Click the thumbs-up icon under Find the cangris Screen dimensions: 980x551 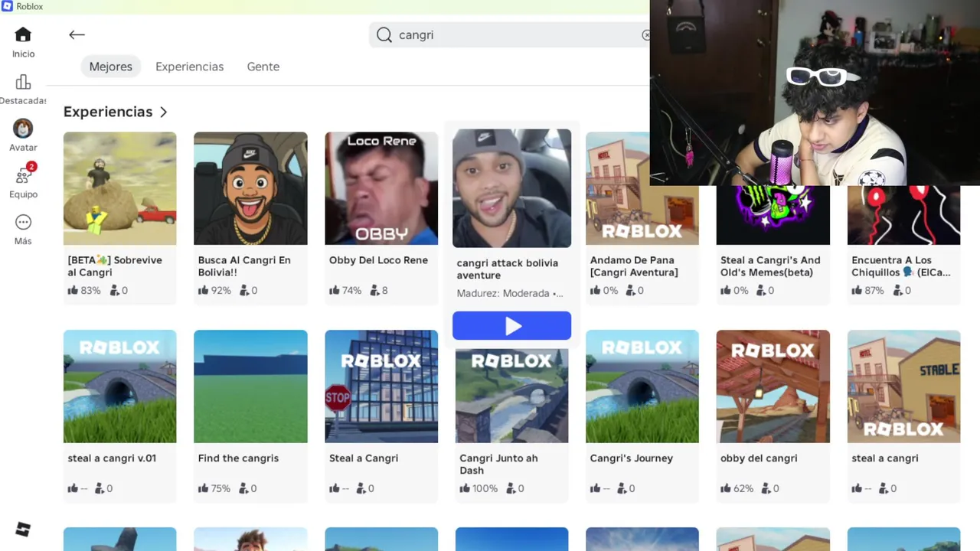203,487
